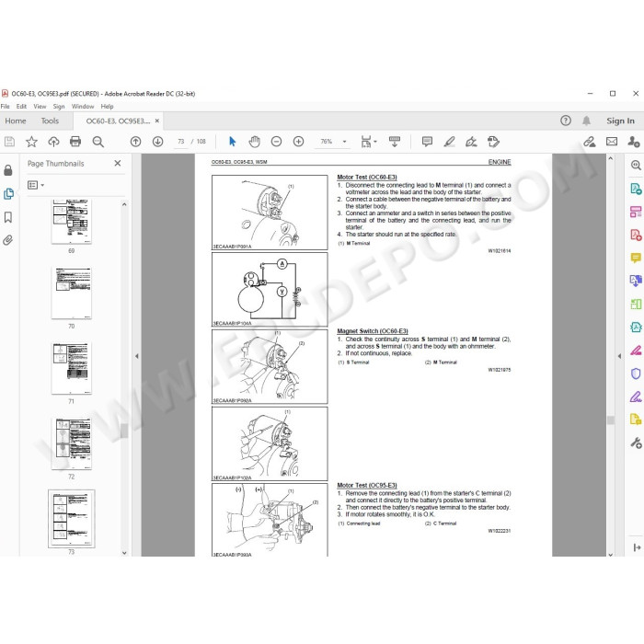Click the share with others person icon
The width and height of the screenshot is (644, 644).
634,142
